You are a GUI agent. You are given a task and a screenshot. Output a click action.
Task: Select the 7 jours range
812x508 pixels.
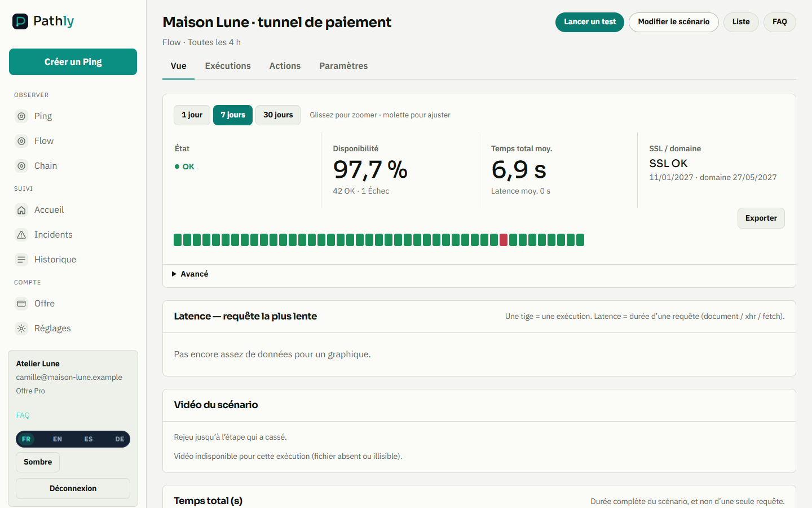click(233, 115)
